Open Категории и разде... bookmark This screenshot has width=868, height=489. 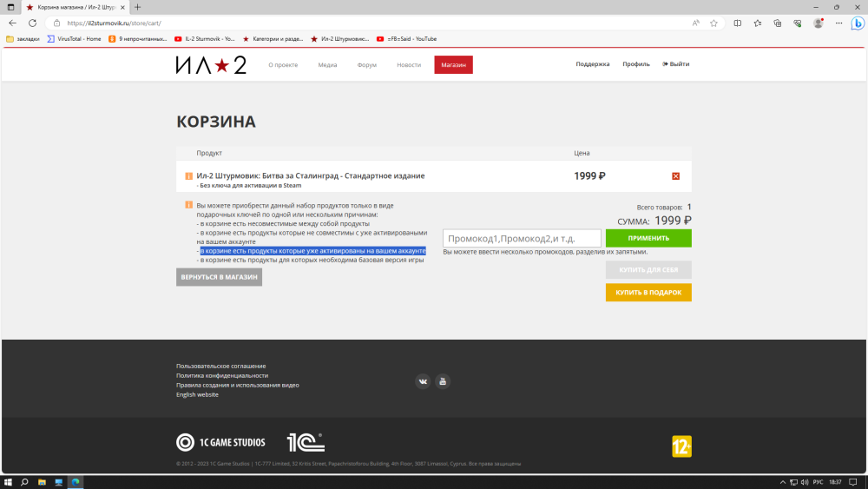point(273,39)
